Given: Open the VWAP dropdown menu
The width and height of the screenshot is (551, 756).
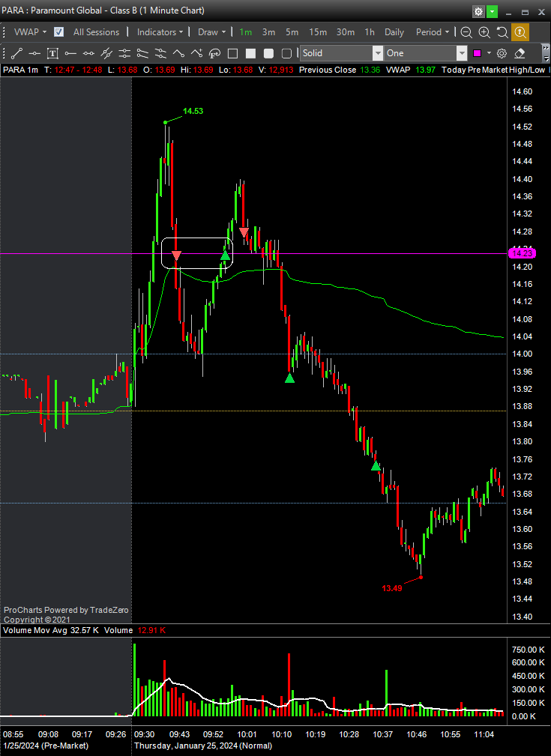Looking at the screenshot, I should point(30,32).
